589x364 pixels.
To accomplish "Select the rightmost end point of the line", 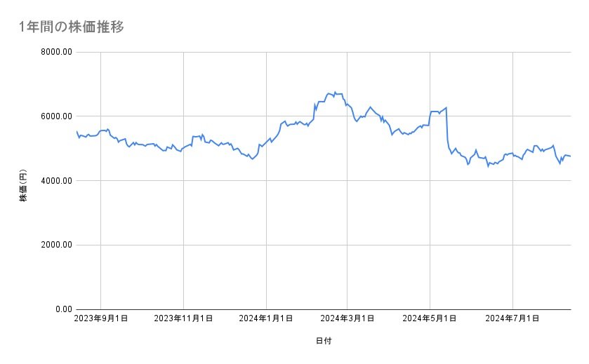I will (x=570, y=156).
